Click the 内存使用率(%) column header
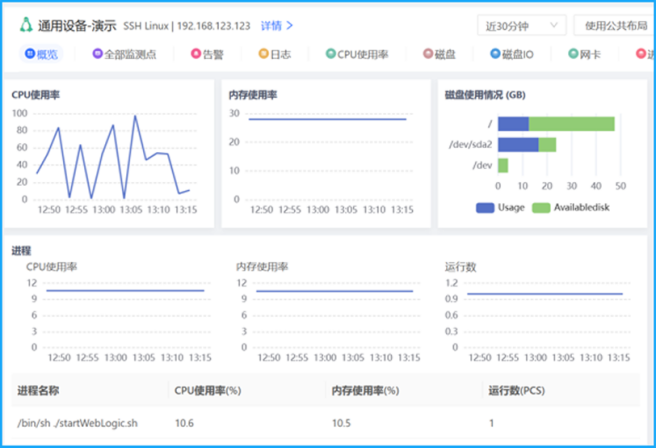This screenshot has height=448, width=656. pyautogui.click(x=365, y=391)
